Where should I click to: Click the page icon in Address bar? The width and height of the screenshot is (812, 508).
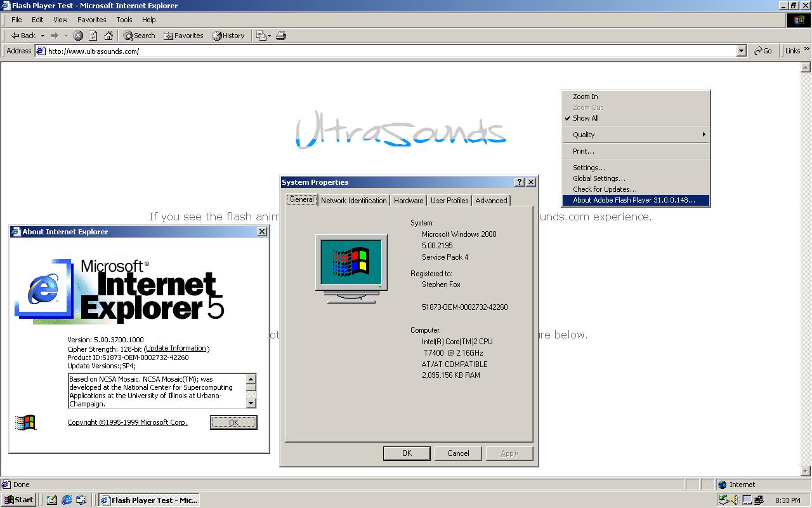tap(41, 51)
